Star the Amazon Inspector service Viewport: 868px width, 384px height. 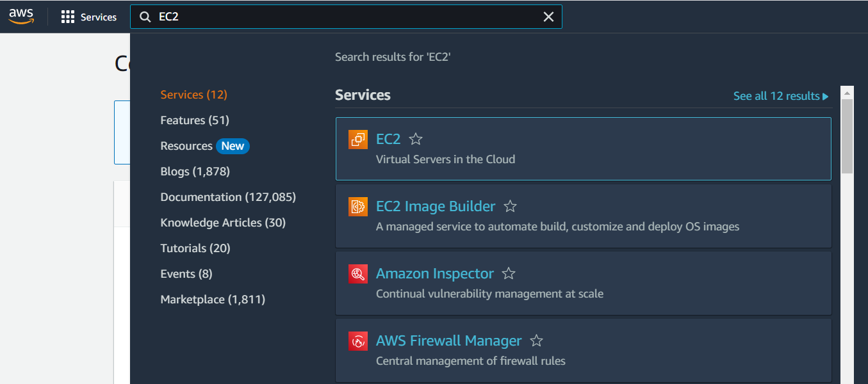click(x=509, y=273)
